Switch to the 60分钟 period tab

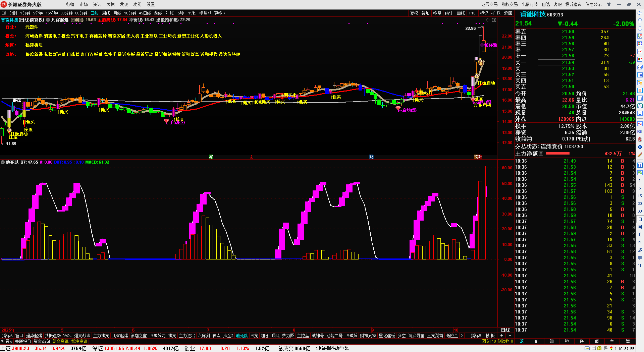click(x=81, y=13)
